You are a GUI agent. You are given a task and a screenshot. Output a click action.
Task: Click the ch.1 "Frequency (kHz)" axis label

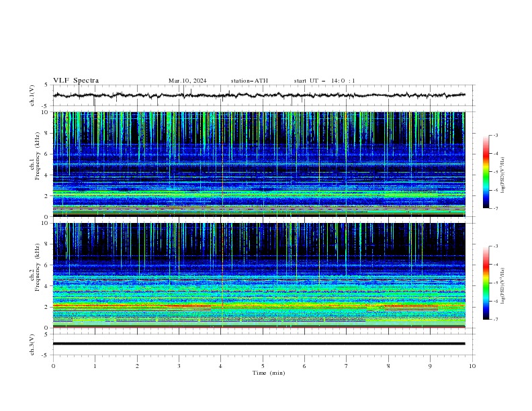point(38,156)
